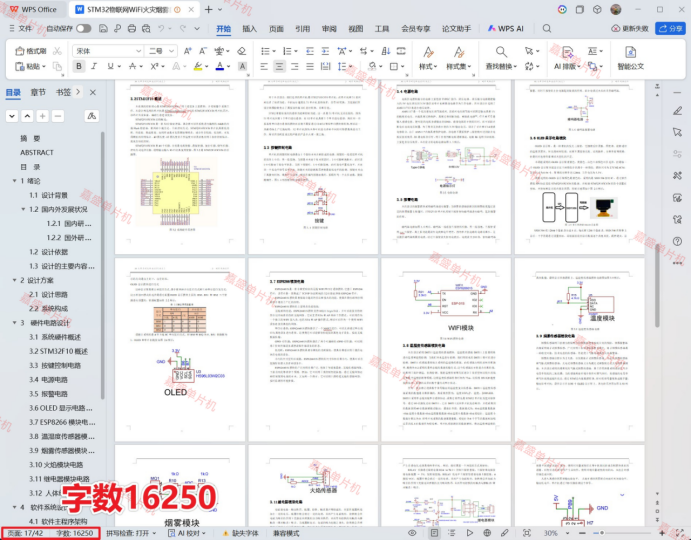The height and width of the screenshot is (541, 691).
Task: Toggle underline U button
Action: [110, 66]
